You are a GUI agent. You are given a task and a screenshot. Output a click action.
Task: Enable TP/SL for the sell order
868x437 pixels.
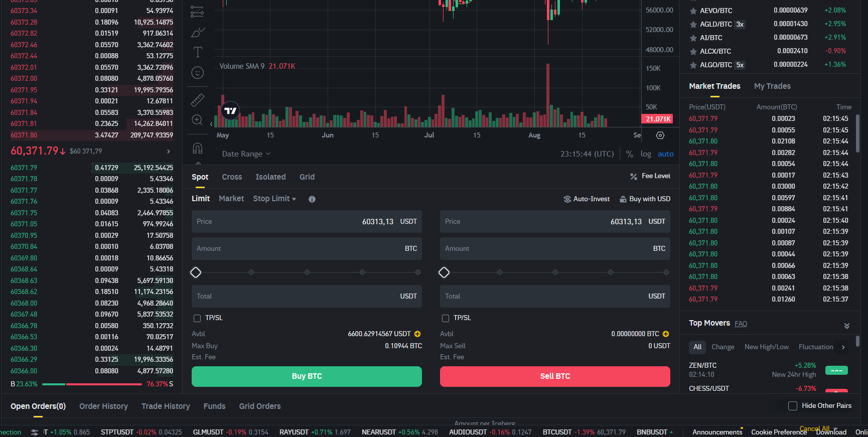pyautogui.click(x=446, y=318)
